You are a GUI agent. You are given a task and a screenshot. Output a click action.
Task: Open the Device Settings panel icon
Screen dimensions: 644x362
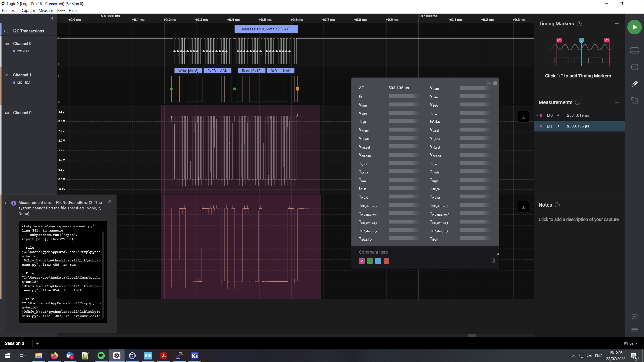click(x=634, y=51)
